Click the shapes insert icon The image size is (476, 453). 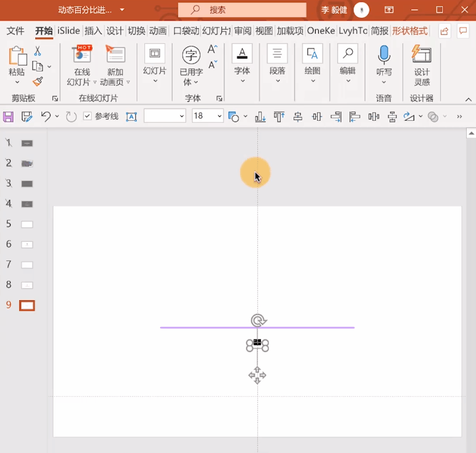click(233, 117)
